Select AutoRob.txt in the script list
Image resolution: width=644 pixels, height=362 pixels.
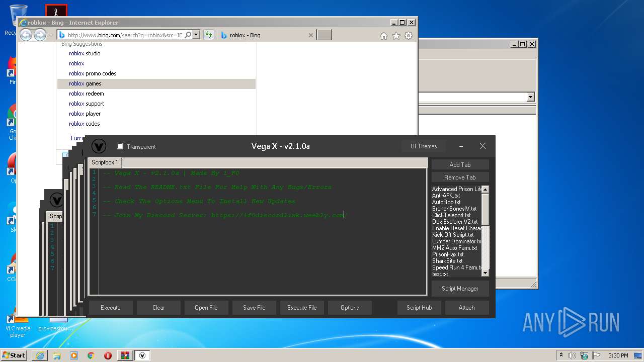[446, 202]
